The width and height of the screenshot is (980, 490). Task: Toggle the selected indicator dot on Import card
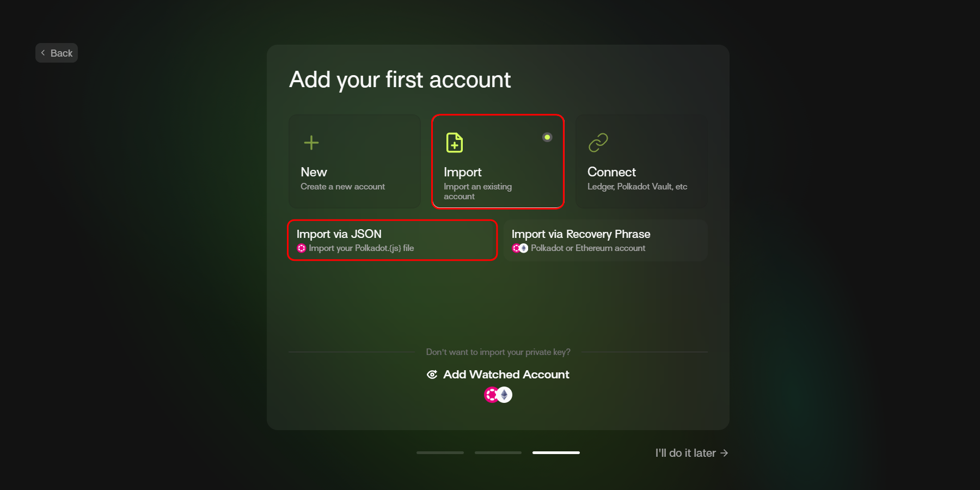point(547,137)
